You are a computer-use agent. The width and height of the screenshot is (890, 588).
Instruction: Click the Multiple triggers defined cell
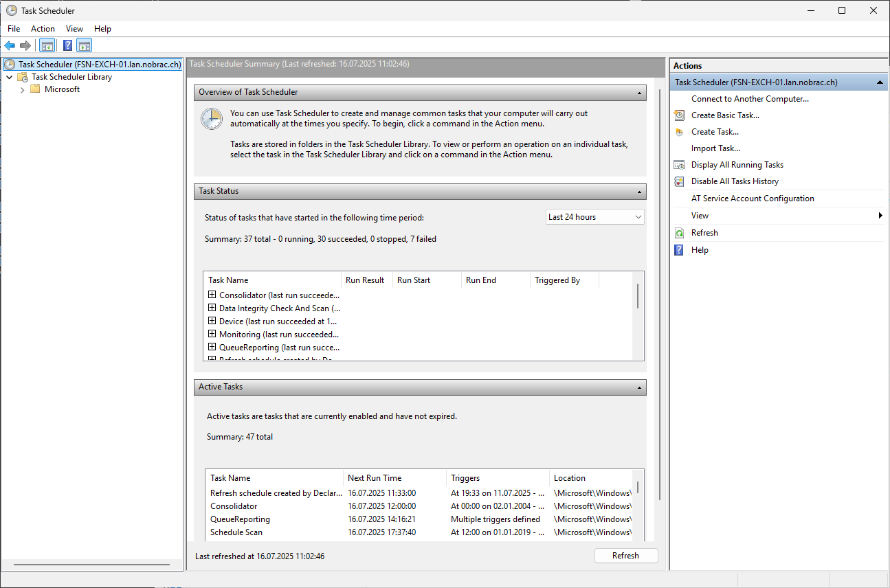[x=496, y=519]
